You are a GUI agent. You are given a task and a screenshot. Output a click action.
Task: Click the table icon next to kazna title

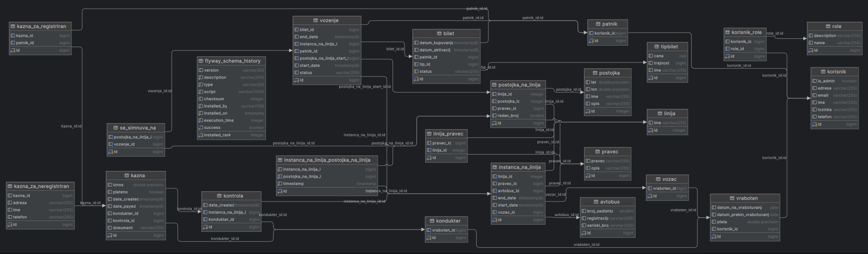pyautogui.click(x=127, y=175)
